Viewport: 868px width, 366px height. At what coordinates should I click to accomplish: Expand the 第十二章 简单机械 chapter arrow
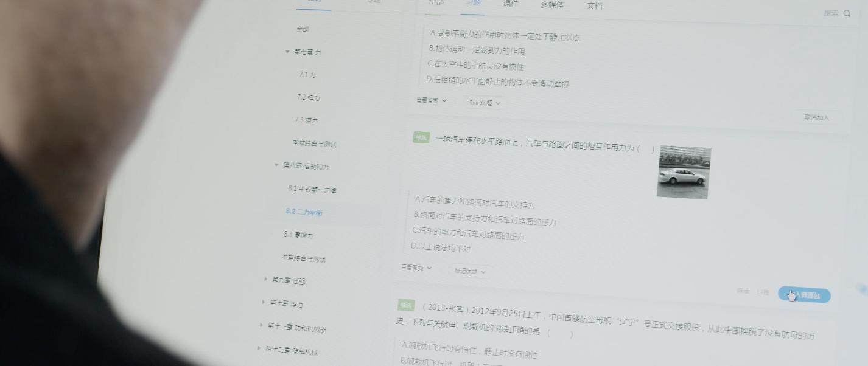pos(259,348)
